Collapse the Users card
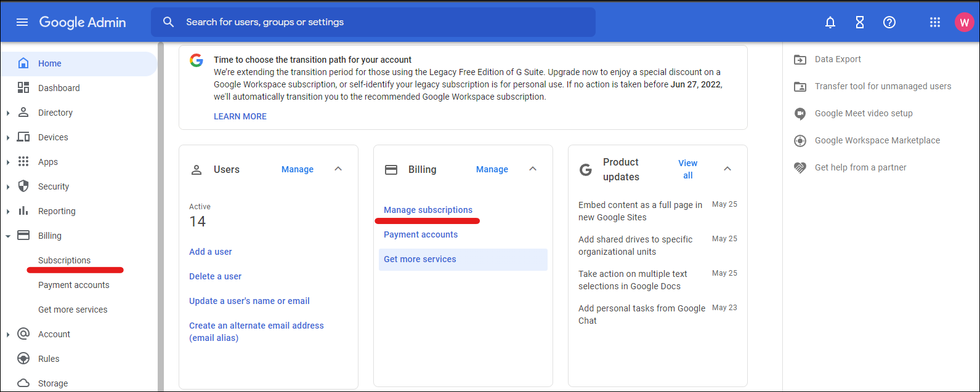This screenshot has width=980, height=392. (x=338, y=169)
